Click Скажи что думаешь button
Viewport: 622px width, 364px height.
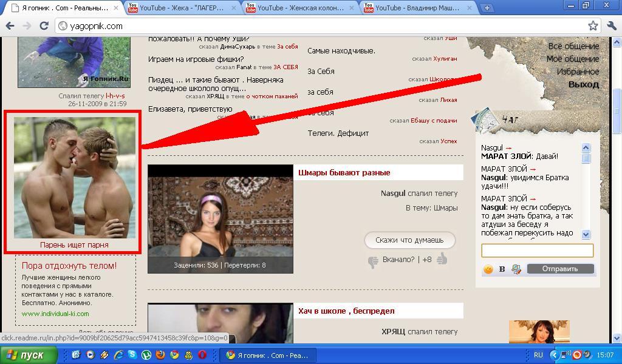pyautogui.click(x=409, y=240)
